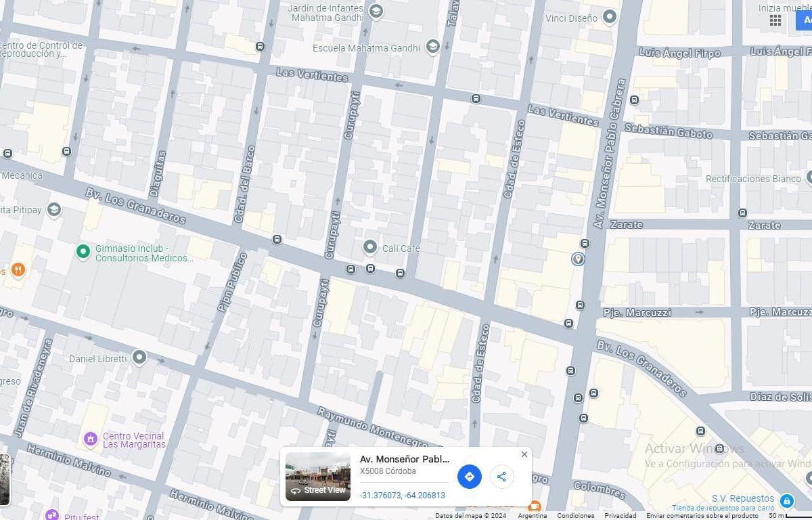Open Centro Vecinal Las Margaritas marker
The height and width of the screenshot is (520, 812).
[x=91, y=439]
